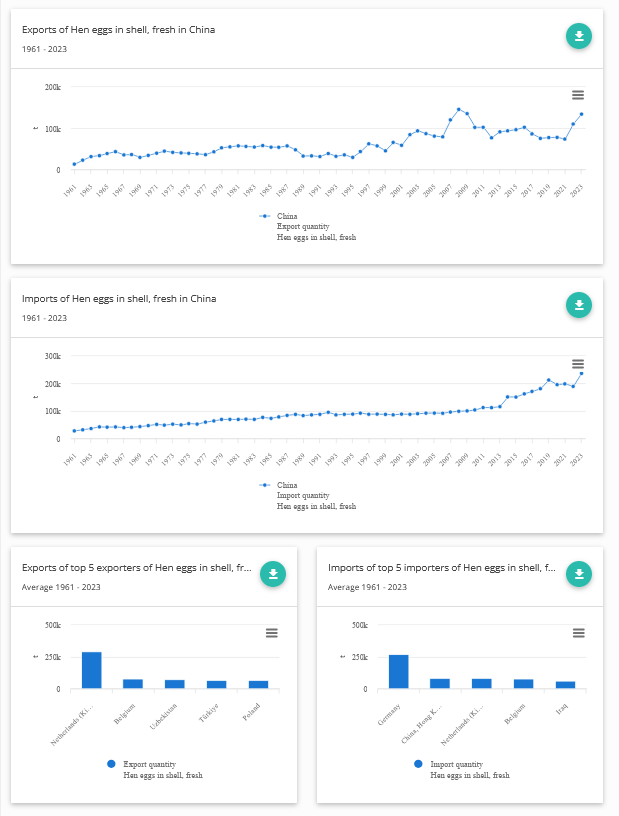
Task: Download the top 5 exporters chart
Action: (x=273, y=574)
